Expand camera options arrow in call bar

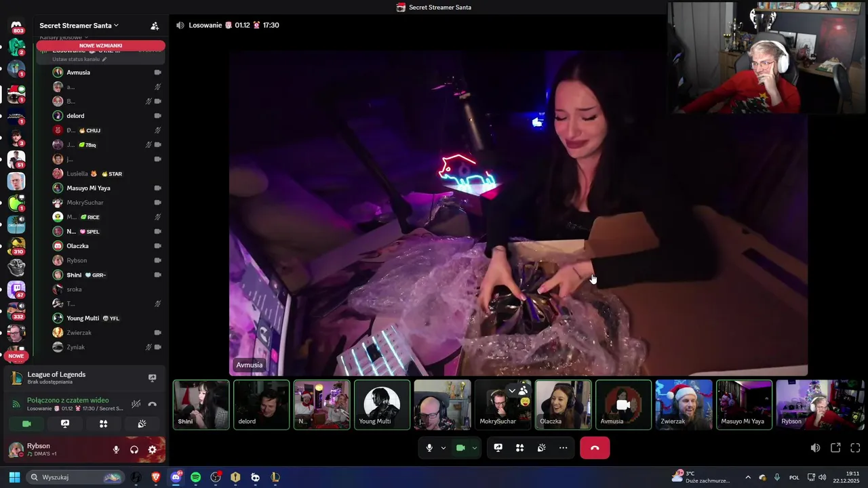[x=475, y=448]
